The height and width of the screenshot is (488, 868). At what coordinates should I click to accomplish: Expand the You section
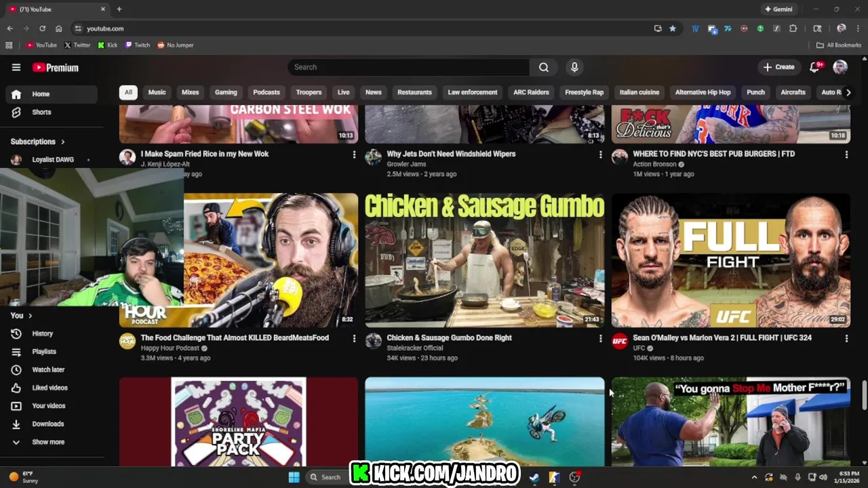[x=21, y=316]
